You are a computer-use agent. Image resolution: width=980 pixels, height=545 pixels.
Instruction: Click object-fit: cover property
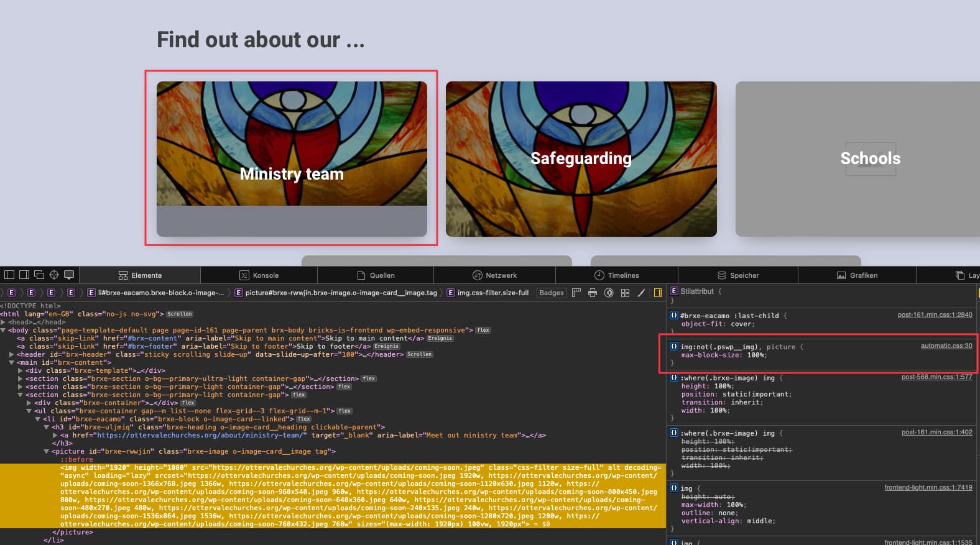click(718, 324)
